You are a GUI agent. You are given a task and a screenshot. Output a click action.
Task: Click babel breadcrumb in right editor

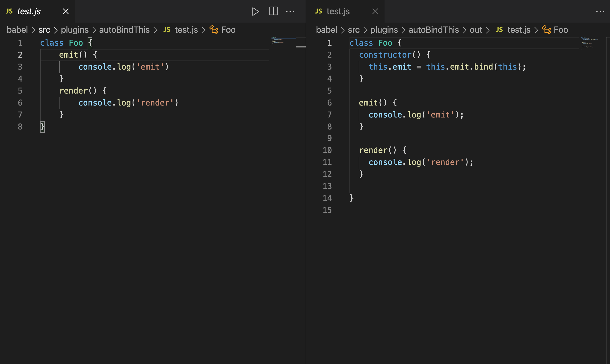tap(326, 30)
